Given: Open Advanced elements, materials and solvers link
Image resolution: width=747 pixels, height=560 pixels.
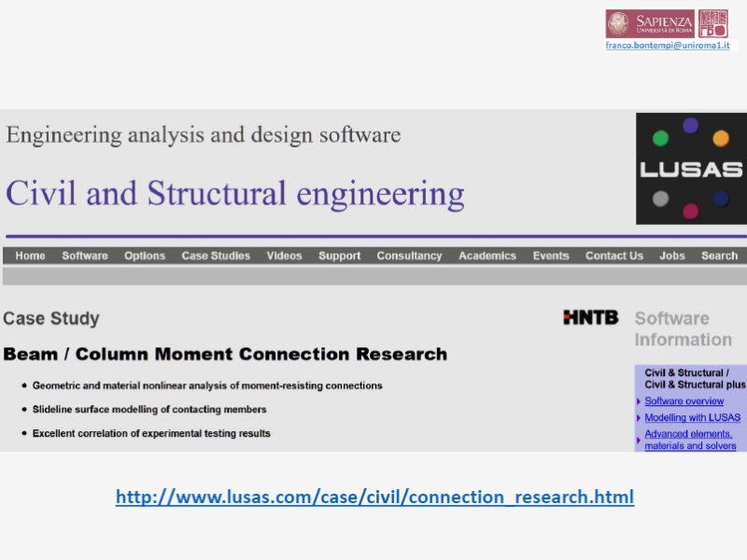Looking at the screenshot, I should pos(689,440).
